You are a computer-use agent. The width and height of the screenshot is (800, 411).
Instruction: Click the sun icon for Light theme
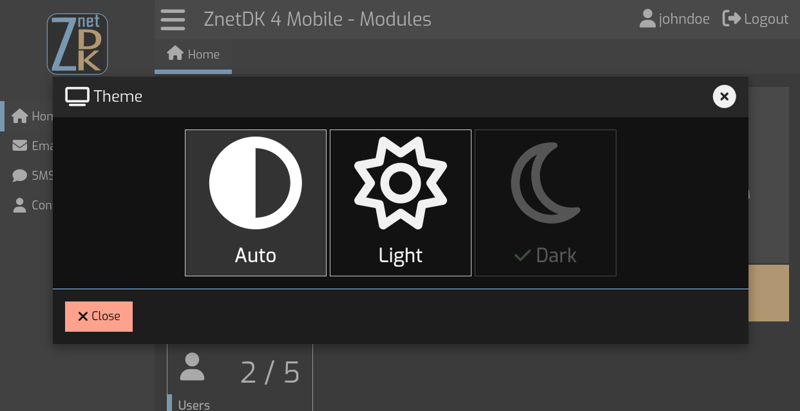[x=400, y=184]
